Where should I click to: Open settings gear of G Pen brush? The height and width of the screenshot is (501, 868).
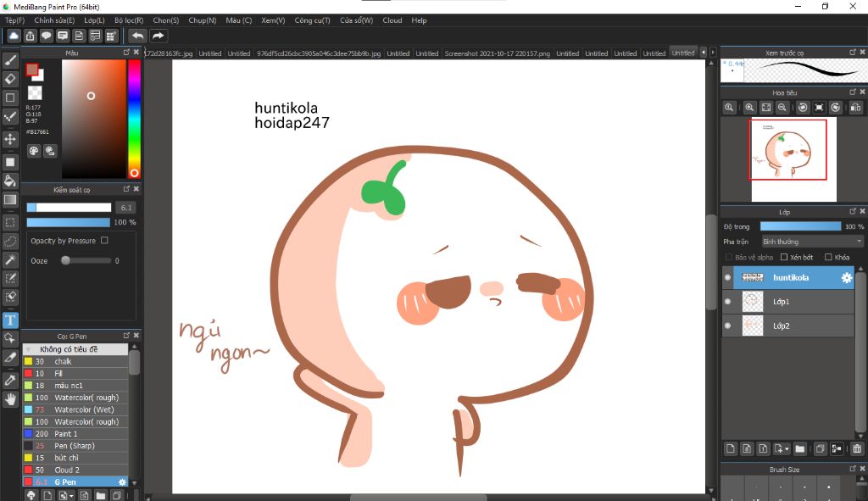(122, 482)
